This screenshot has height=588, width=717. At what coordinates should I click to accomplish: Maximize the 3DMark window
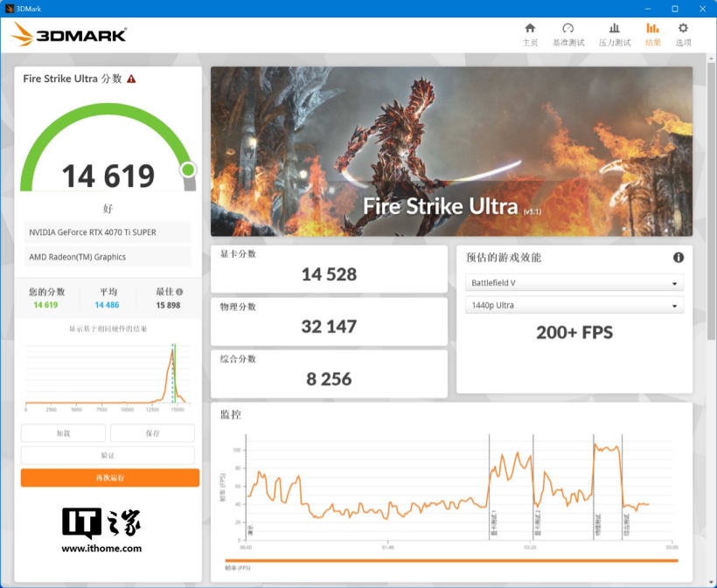pyautogui.click(x=674, y=8)
